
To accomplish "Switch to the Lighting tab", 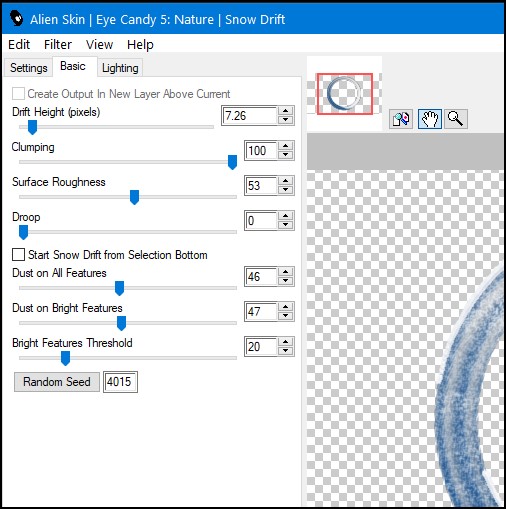I will coord(120,68).
